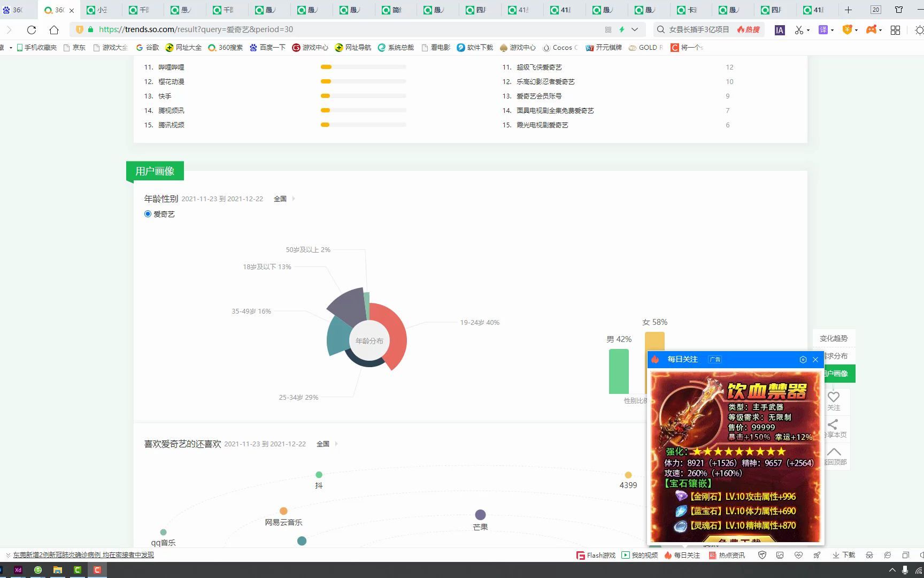Click the shield security icon in status bar
The width and height of the screenshot is (924, 578).
[762, 556]
